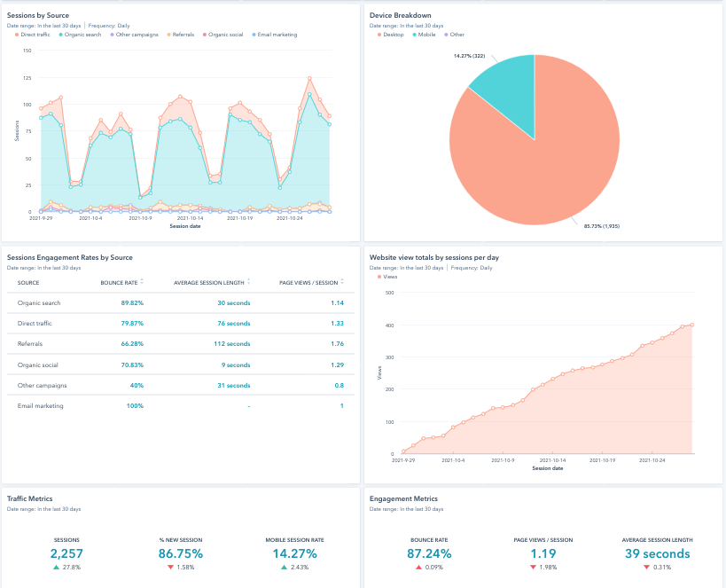Toggle Views legend on website views chart

tap(389, 276)
